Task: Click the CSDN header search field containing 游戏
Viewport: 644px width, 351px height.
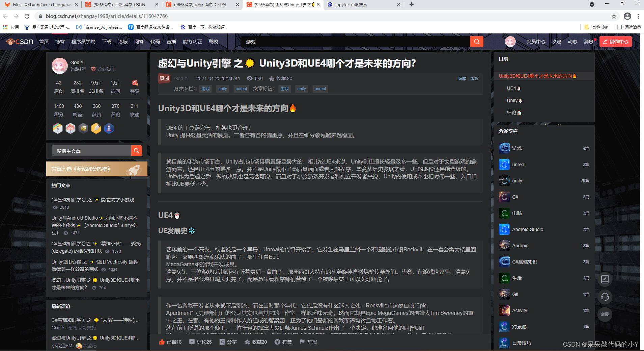Action: pos(355,42)
